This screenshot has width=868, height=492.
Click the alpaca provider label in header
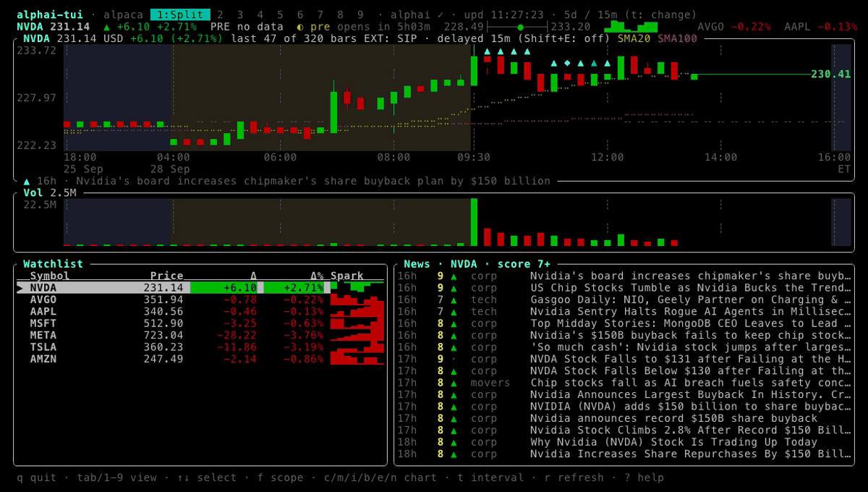[x=124, y=14]
